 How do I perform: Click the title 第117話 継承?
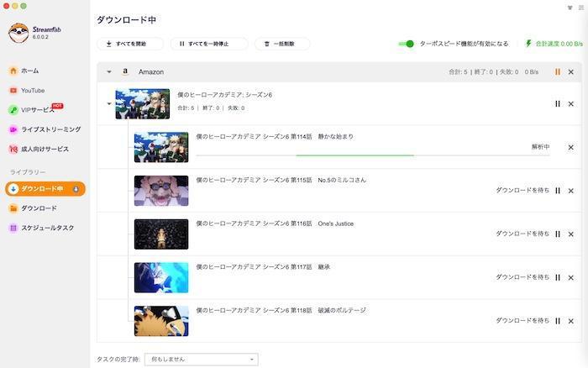click(x=263, y=267)
